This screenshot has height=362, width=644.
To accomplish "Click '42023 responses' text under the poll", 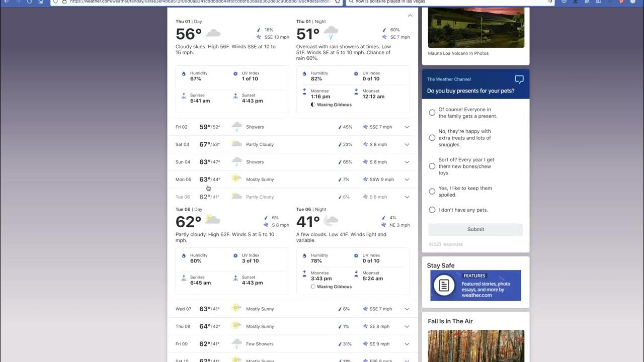I will tap(446, 244).
